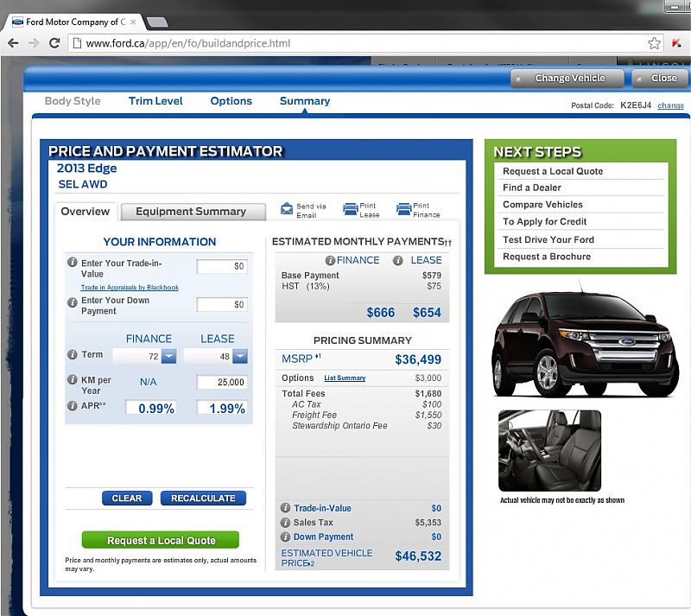Click the Print Finance printer icon
The width and height of the screenshot is (691, 616).
coord(403,209)
